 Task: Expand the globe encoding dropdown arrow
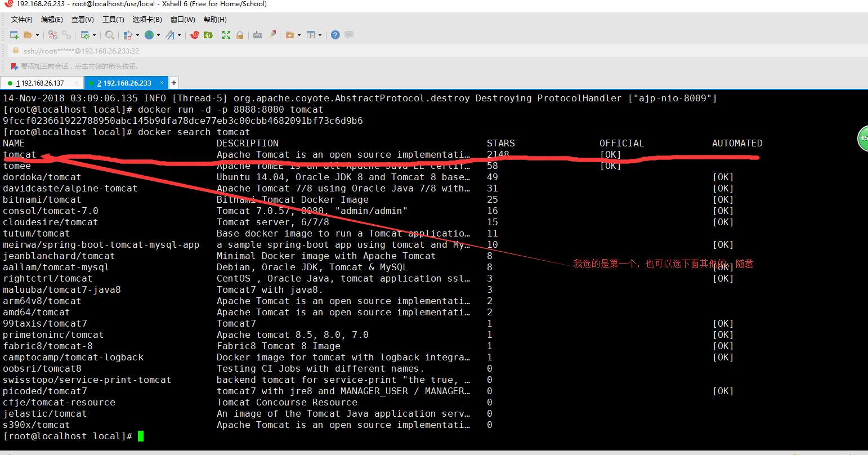[158, 35]
